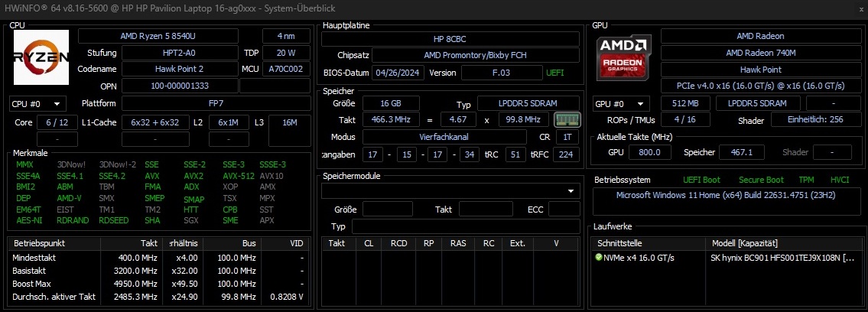Select the Mindesttakt row
The height and width of the screenshot is (312, 868).
point(158,258)
